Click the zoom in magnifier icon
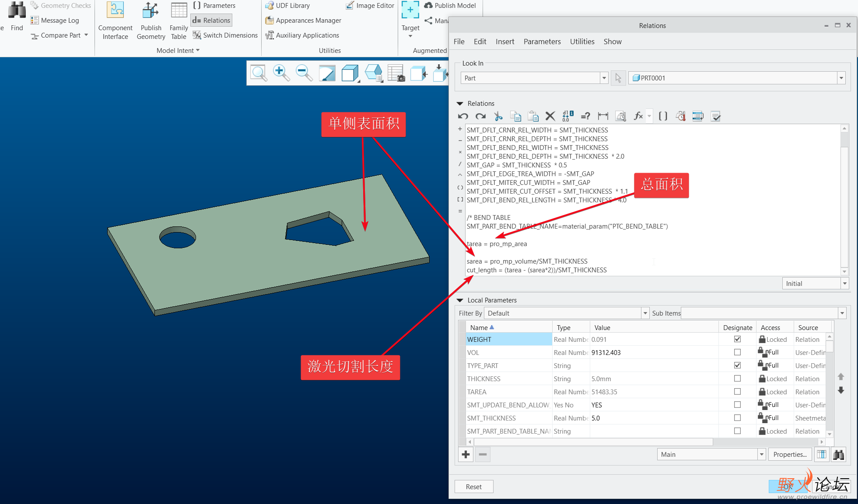 tap(281, 73)
